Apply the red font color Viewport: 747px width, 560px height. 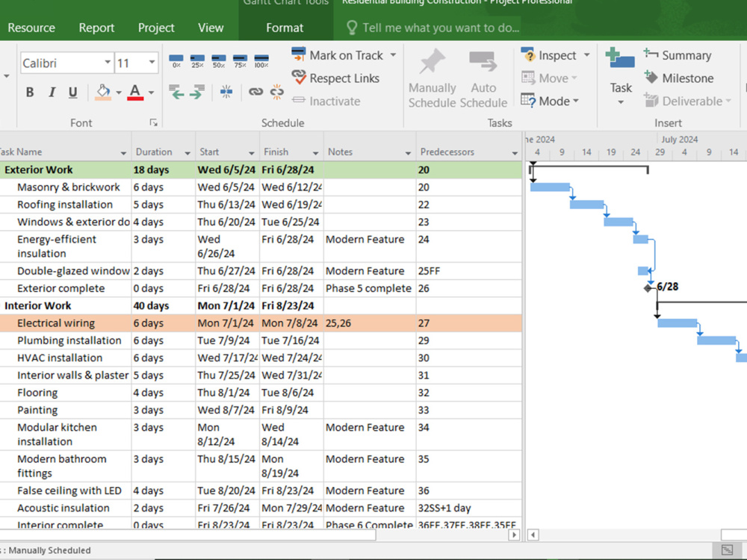click(x=135, y=92)
